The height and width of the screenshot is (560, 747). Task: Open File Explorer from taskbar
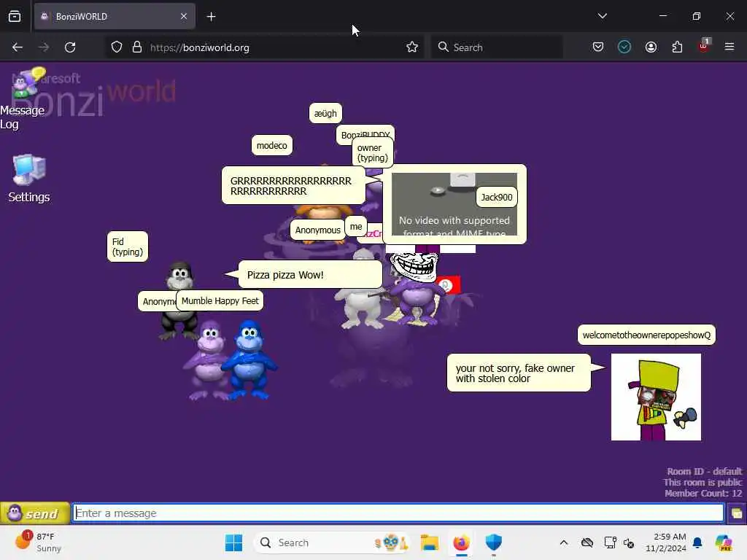429,542
